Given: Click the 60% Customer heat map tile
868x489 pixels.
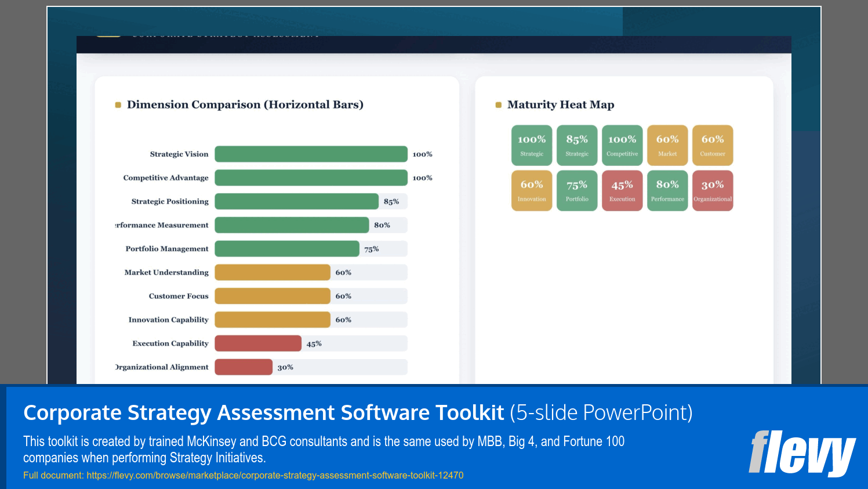Looking at the screenshot, I should coord(713,145).
